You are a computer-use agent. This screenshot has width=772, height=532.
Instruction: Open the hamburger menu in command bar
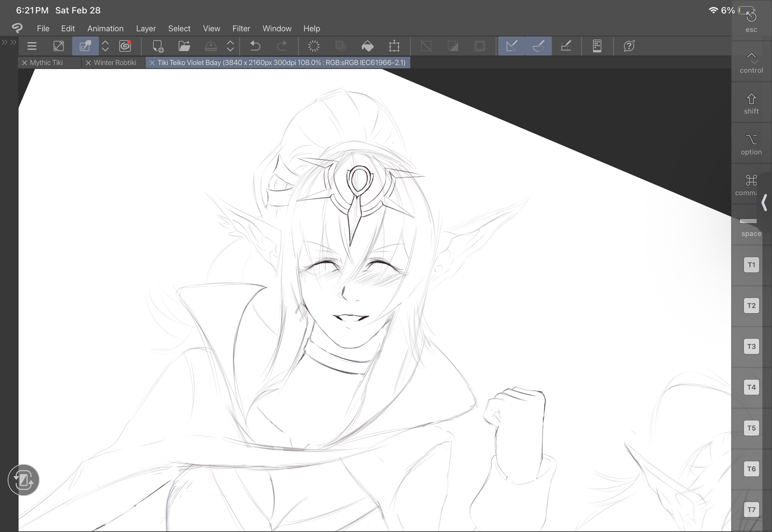32,46
